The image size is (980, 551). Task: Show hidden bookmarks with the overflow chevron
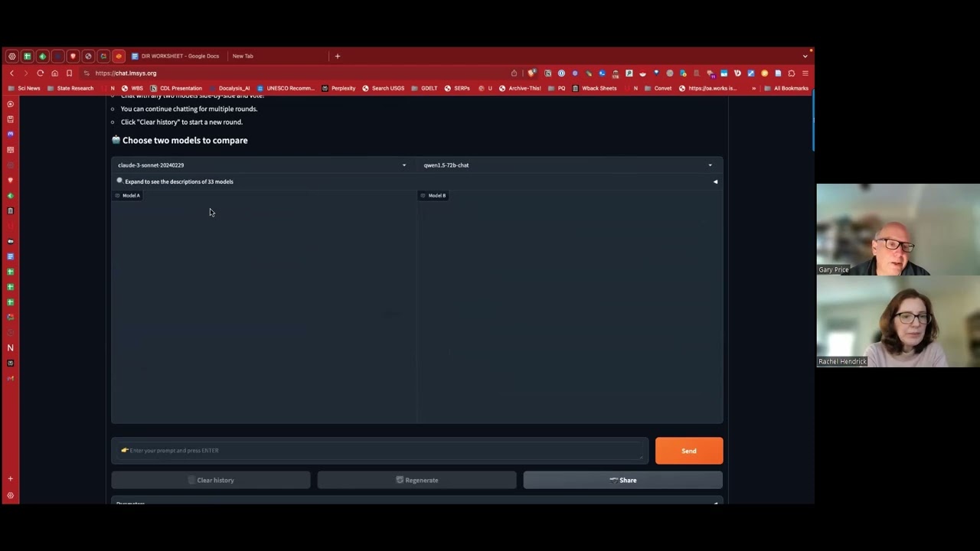point(754,88)
